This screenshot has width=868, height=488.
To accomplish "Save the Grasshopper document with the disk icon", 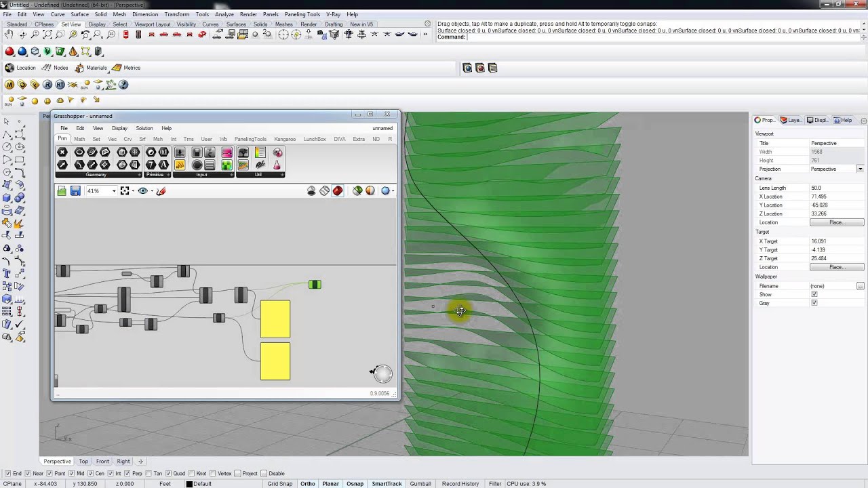I will tap(75, 191).
